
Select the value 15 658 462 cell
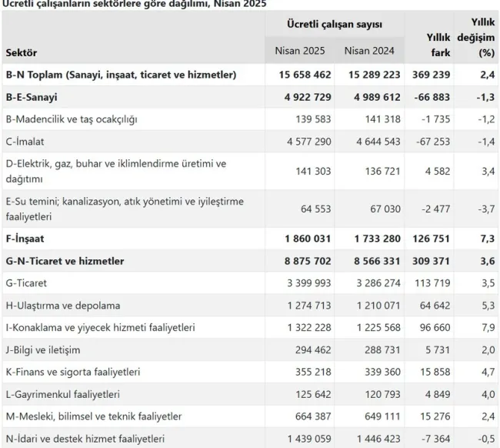tap(305, 75)
